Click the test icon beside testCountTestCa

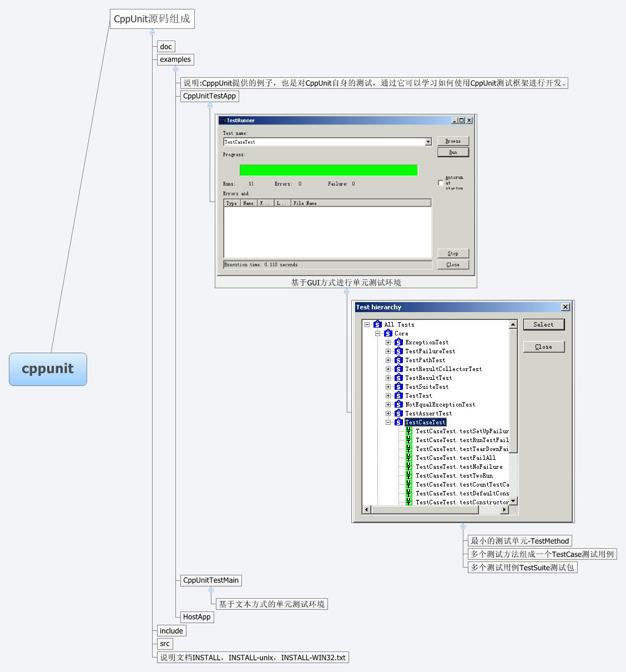409,484
